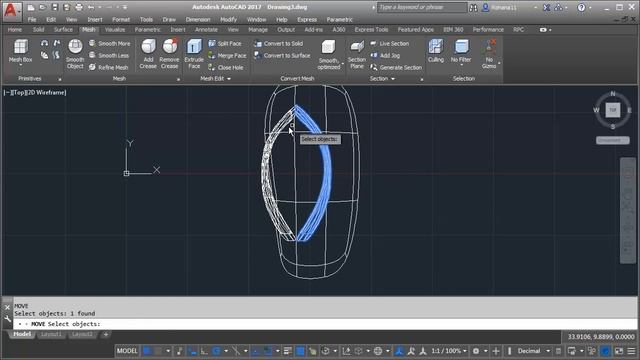Switch to Annotate ribbon tab

point(206,29)
